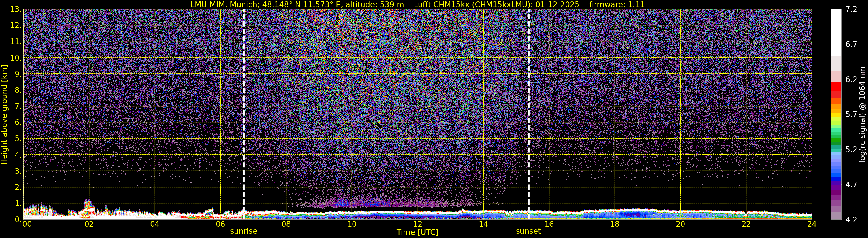
Task: Click the time-axis tick label "08"
Action: click(x=286, y=224)
